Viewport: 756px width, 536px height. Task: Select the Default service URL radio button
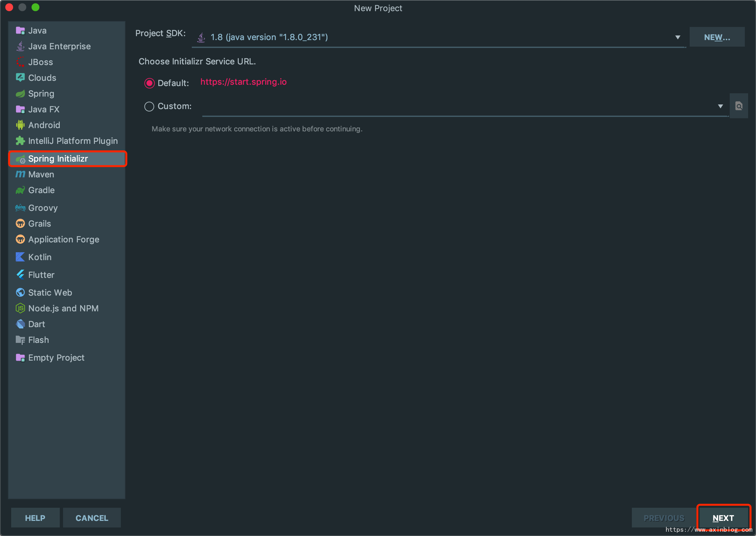point(149,83)
